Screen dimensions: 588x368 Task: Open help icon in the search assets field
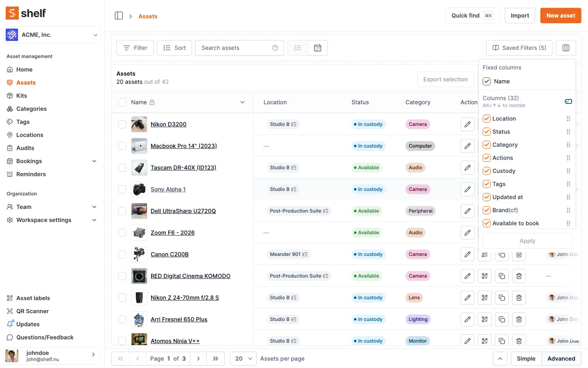click(275, 48)
